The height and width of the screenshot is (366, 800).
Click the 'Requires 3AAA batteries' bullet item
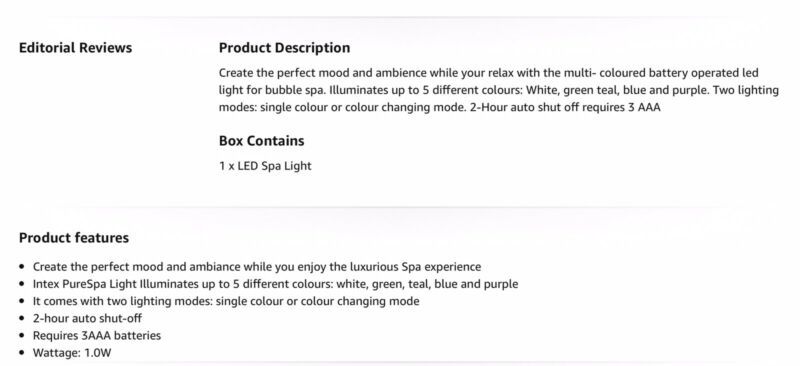pos(97,335)
